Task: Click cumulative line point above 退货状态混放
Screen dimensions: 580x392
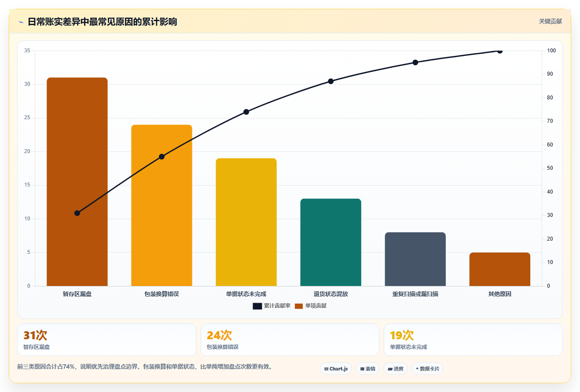Action: 331,81
